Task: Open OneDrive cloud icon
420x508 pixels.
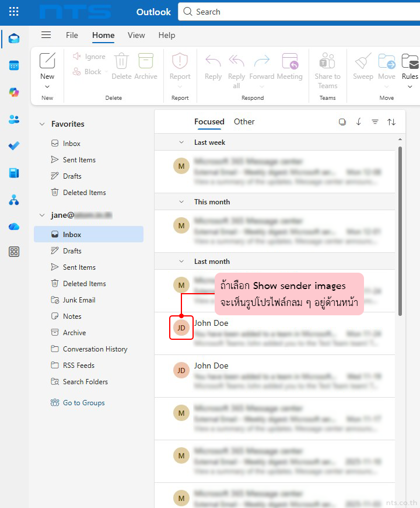Action: pyautogui.click(x=14, y=227)
